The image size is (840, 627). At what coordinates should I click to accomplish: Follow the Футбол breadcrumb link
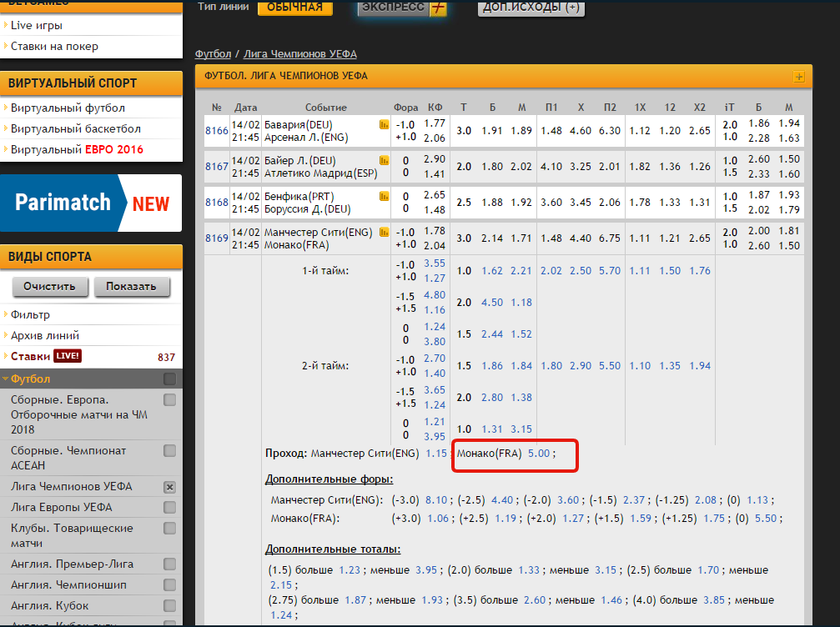[x=213, y=54]
